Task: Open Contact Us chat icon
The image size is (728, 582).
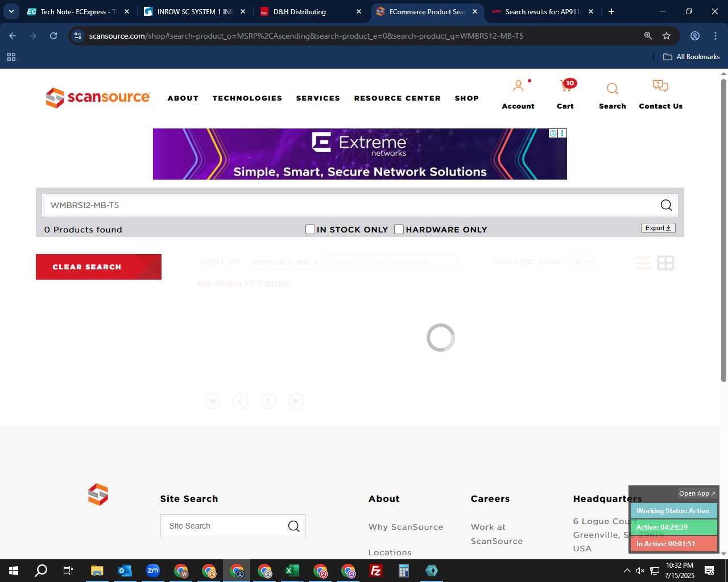Action: click(x=660, y=86)
